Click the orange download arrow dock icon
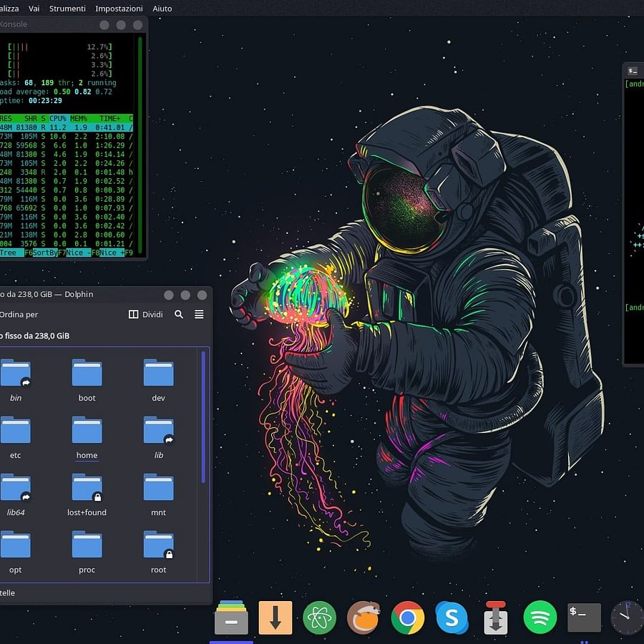 coord(275,617)
